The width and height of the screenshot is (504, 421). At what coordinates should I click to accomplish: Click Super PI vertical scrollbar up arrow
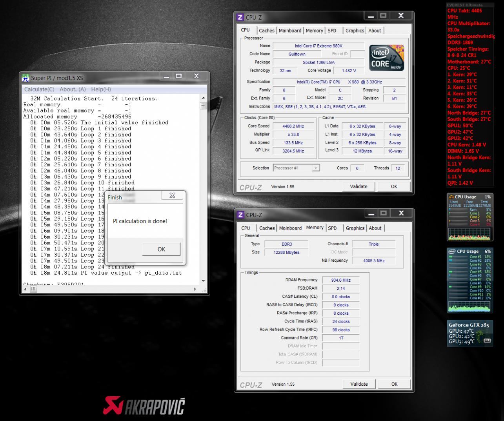click(x=203, y=98)
